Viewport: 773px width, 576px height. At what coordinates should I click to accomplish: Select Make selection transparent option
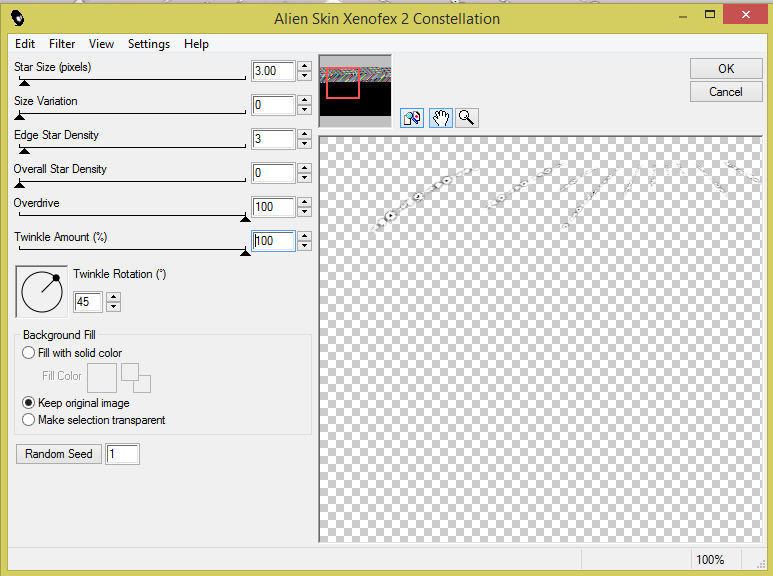pyautogui.click(x=28, y=420)
